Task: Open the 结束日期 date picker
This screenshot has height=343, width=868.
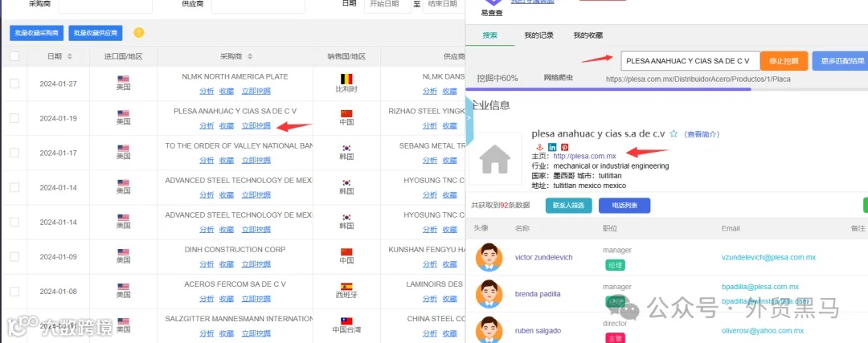Action: click(444, 5)
